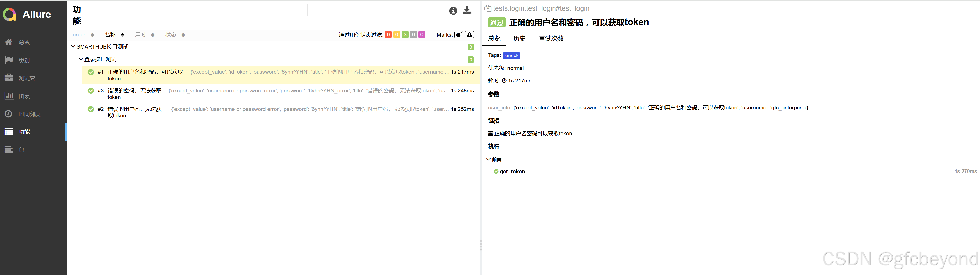Click the passed check icon of test #1

coord(91,72)
